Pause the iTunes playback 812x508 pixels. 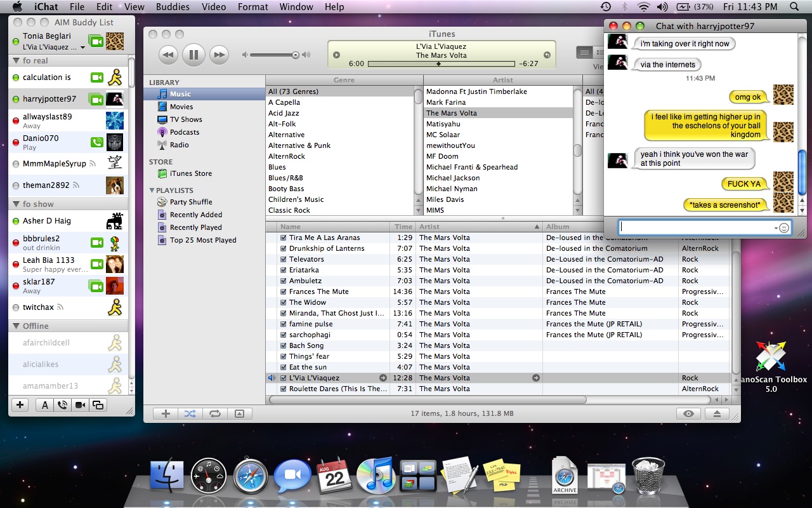pyautogui.click(x=193, y=55)
